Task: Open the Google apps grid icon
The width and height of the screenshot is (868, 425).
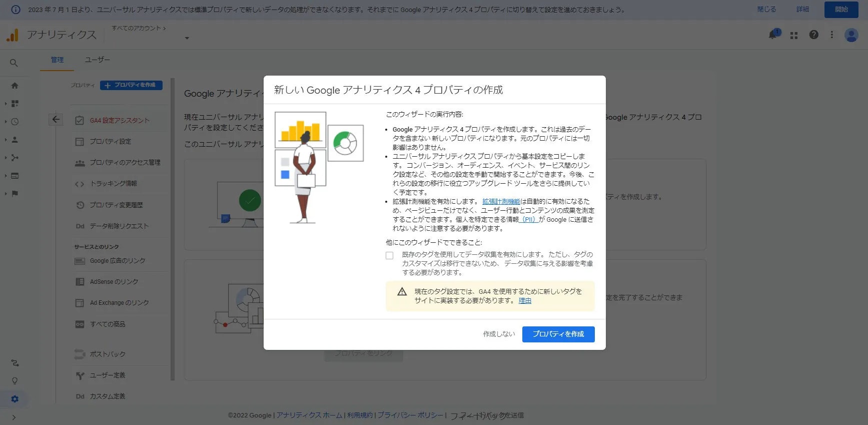Action: [x=794, y=35]
